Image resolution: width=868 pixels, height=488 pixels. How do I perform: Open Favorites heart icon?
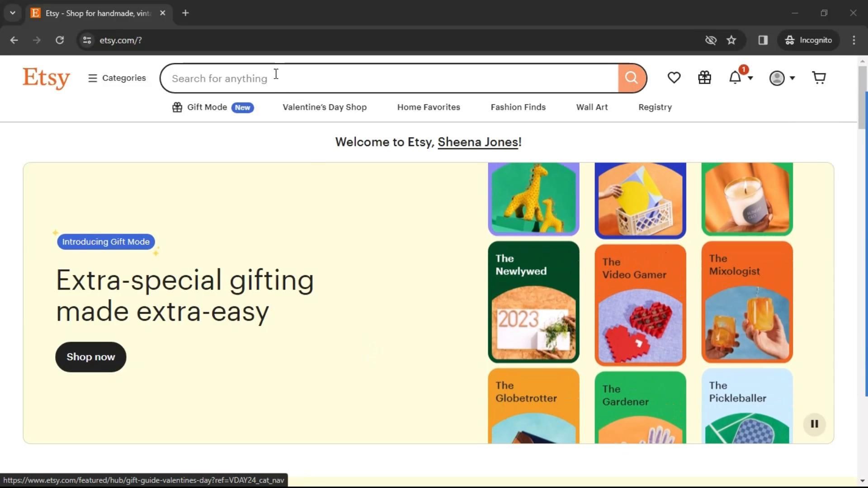(674, 78)
